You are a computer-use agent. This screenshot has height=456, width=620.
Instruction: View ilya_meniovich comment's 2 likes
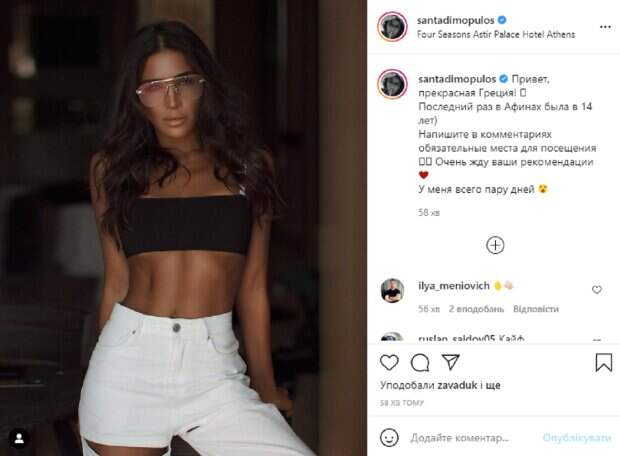pos(476,308)
